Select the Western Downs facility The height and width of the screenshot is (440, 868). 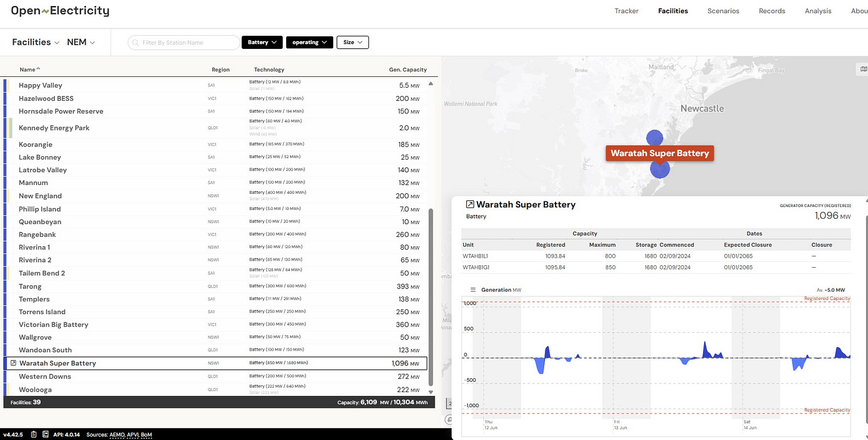click(215, 377)
